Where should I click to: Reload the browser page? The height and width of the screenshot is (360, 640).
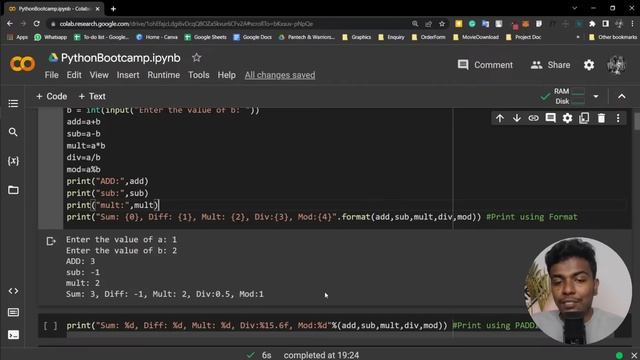click(36, 24)
